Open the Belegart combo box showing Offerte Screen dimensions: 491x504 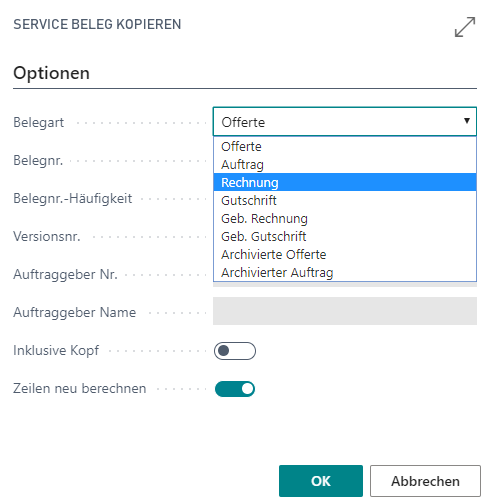tap(345, 121)
